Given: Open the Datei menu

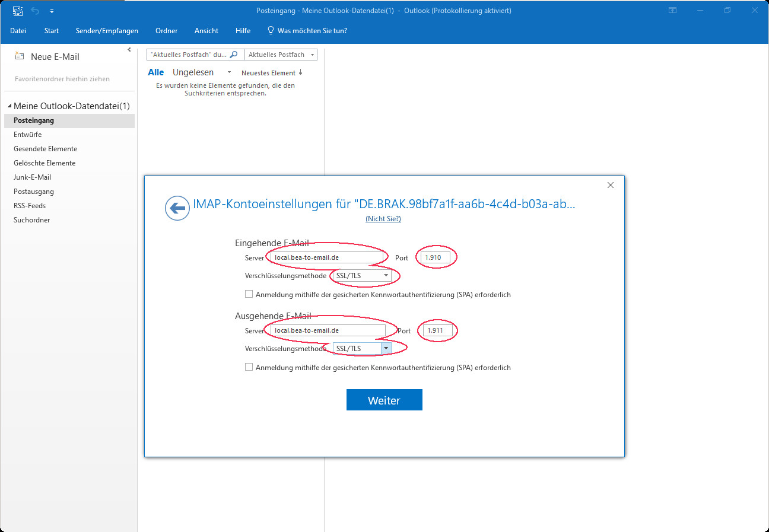Looking at the screenshot, I should (18, 30).
